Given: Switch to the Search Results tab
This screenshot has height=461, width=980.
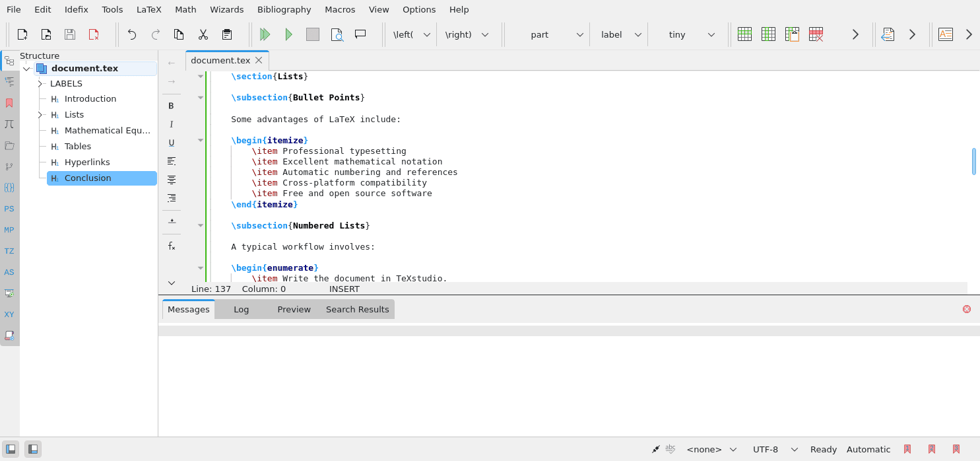Looking at the screenshot, I should pos(358,309).
